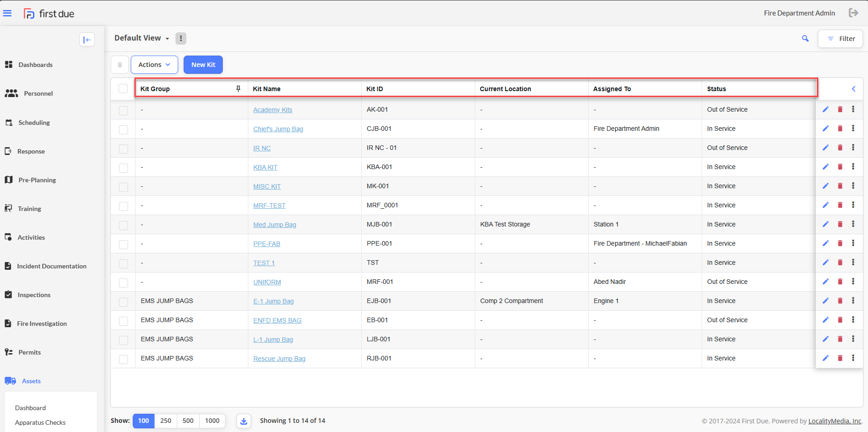Open more options for MRF-TEST row
The width and height of the screenshot is (868, 432).
(853, 205)
